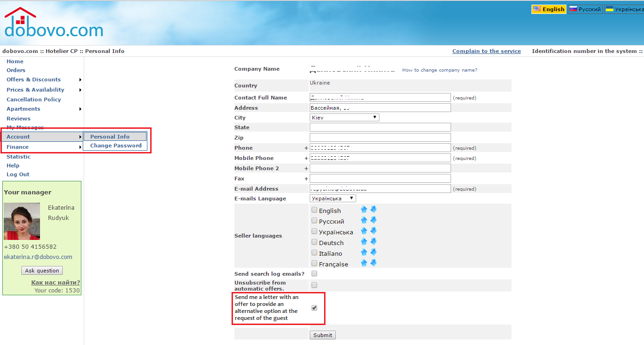Focus the Mobile Phone input field
The width and height of the screenshot is (644, 345).
(380, 158)
